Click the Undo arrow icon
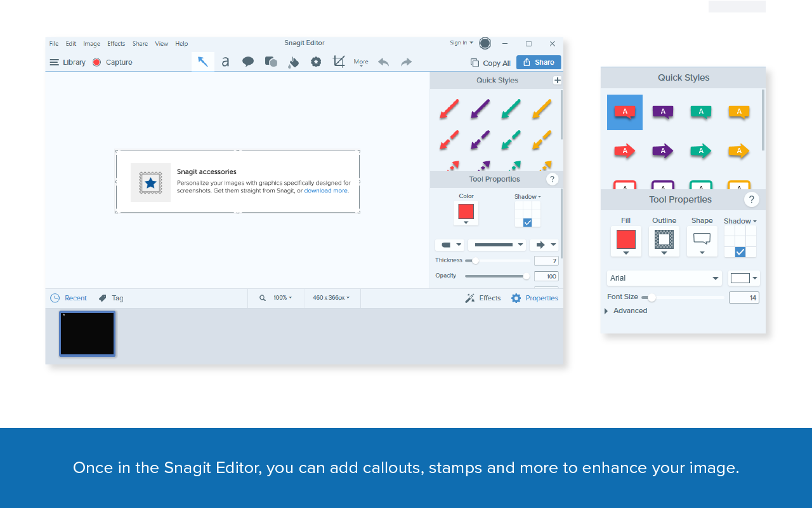 (383, 62)
